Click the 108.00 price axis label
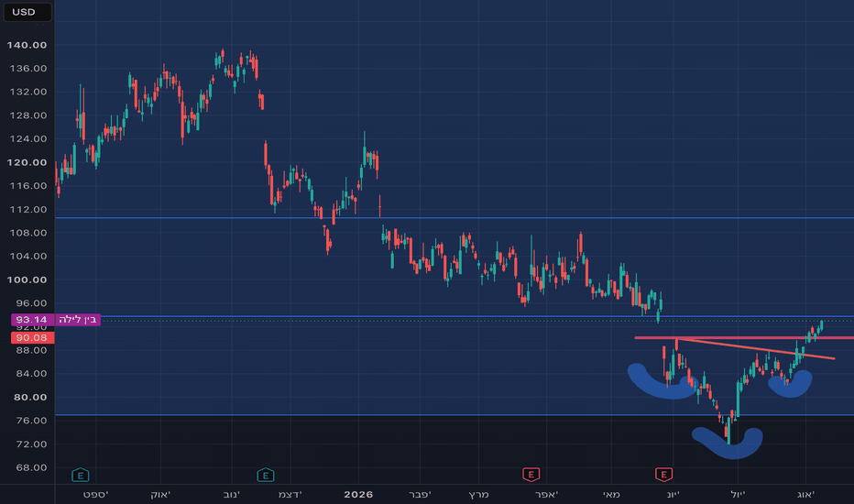 [x=28, y=233]
